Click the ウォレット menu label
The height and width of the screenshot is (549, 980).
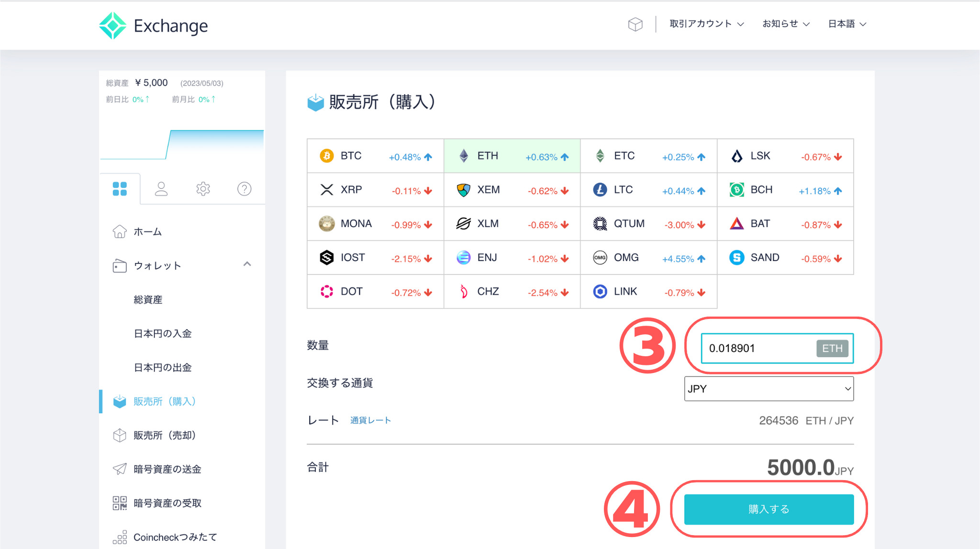[157, 266]
